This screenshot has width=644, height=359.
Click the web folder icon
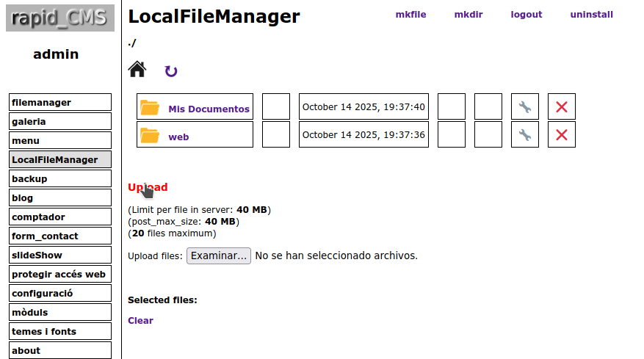pos(150,136)
